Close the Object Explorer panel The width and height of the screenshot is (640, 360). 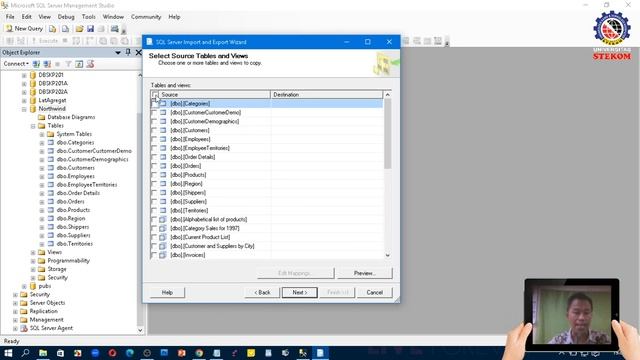[138, 52]
